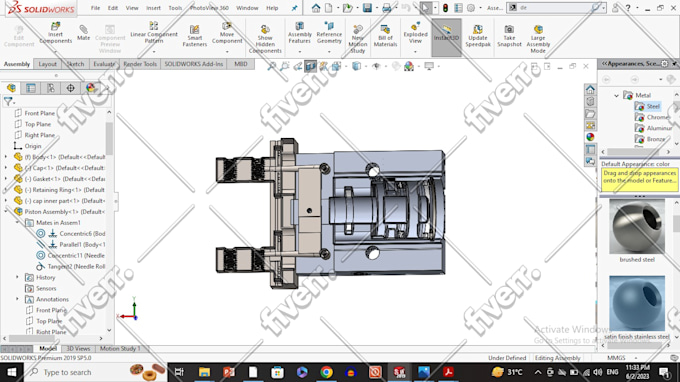The height and width of the screenshot is (382, 680).
Task: Click the feature tree filter icon
Action: point(8,101)
